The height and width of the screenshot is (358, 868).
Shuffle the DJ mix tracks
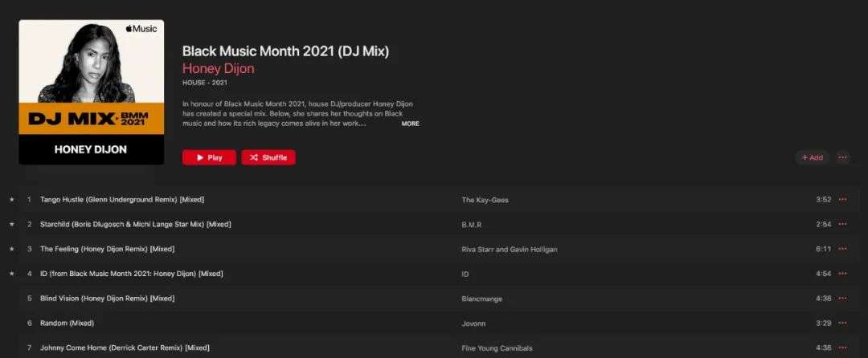(x=268, y=157)
